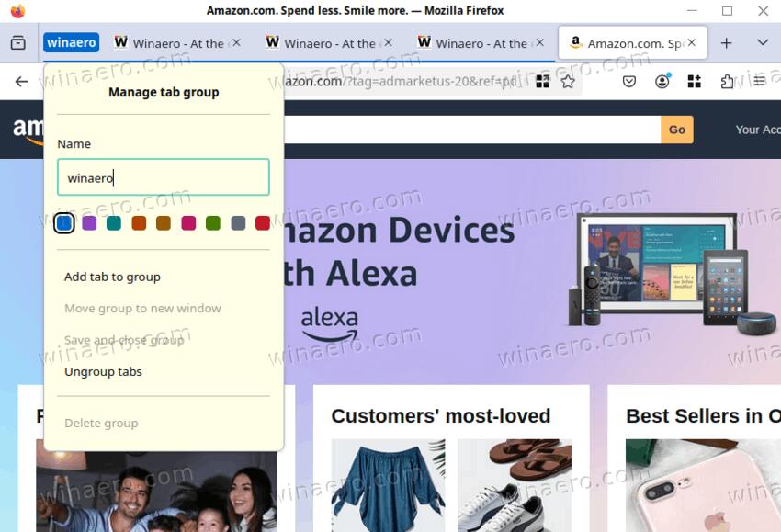Click the Amazon search text box
This screenshot has width=781, height=532.
coord(472,130)
